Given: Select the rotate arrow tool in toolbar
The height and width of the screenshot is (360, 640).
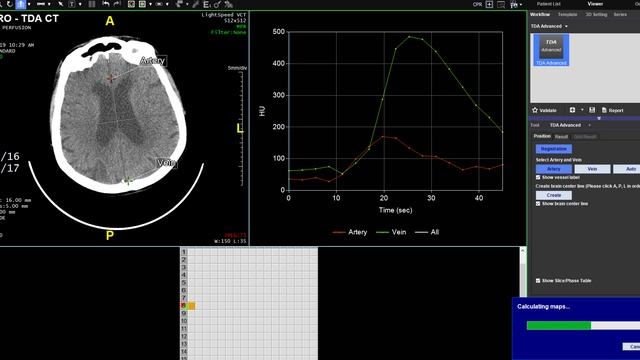Looking at the screenshot, I should pyautogui.click(x=10, y=4).
